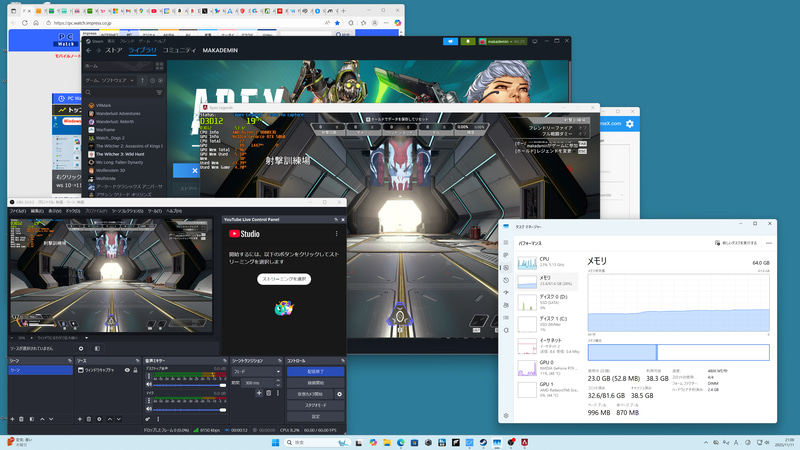Viewport: 800px width, 450px height.
Task: Open MAKADEMIN profile tab in Steam
Action: [x=220, y=50]
